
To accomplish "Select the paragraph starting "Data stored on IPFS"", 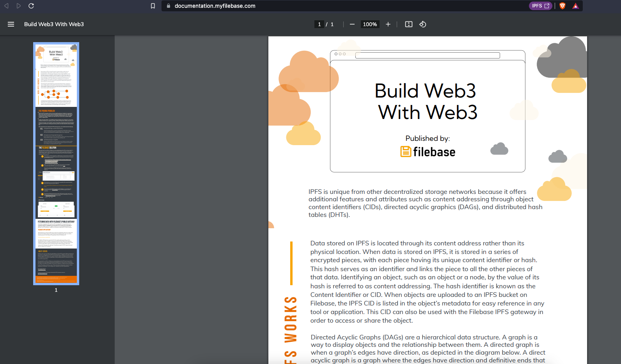I will point(427,282).
